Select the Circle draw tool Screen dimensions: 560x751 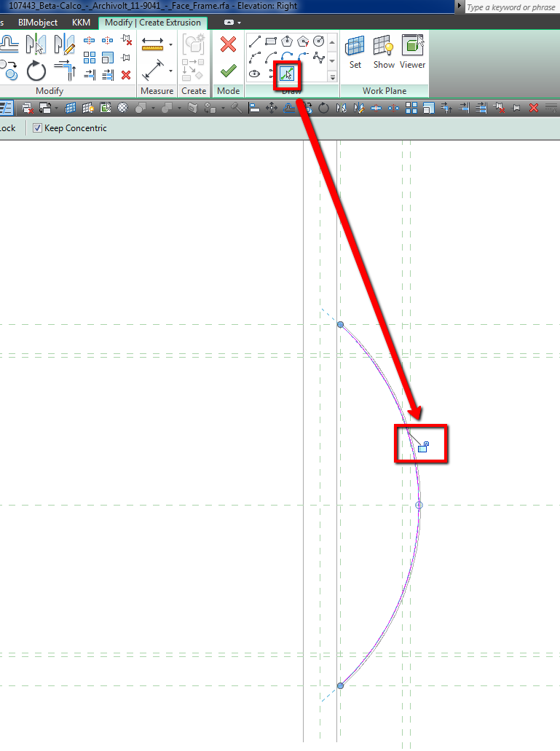(319, 42)
